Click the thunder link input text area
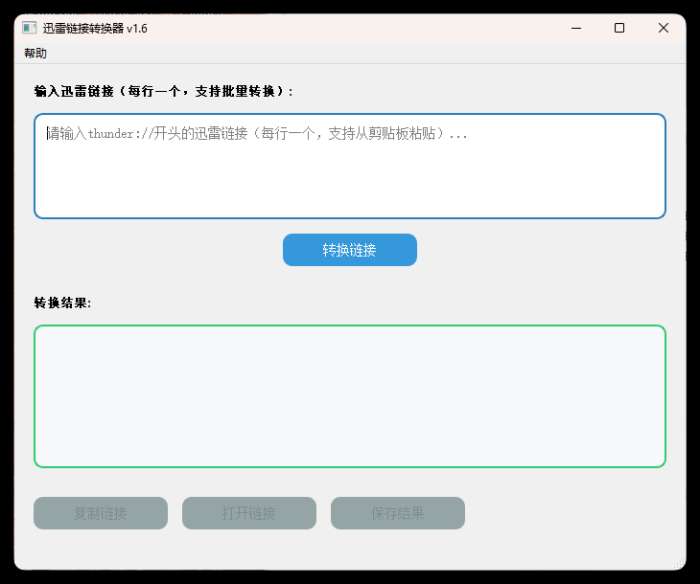 click(350, 166)
